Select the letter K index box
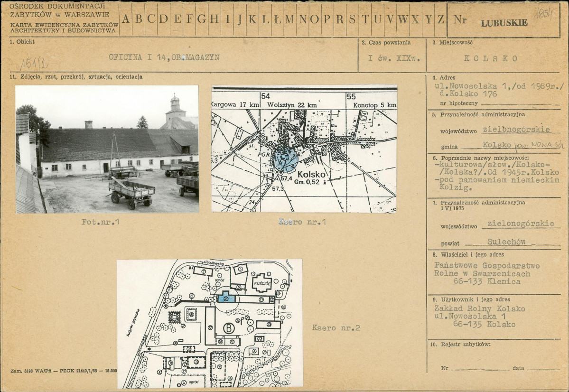This screenshot has width=569, height=392. (253, 19)
